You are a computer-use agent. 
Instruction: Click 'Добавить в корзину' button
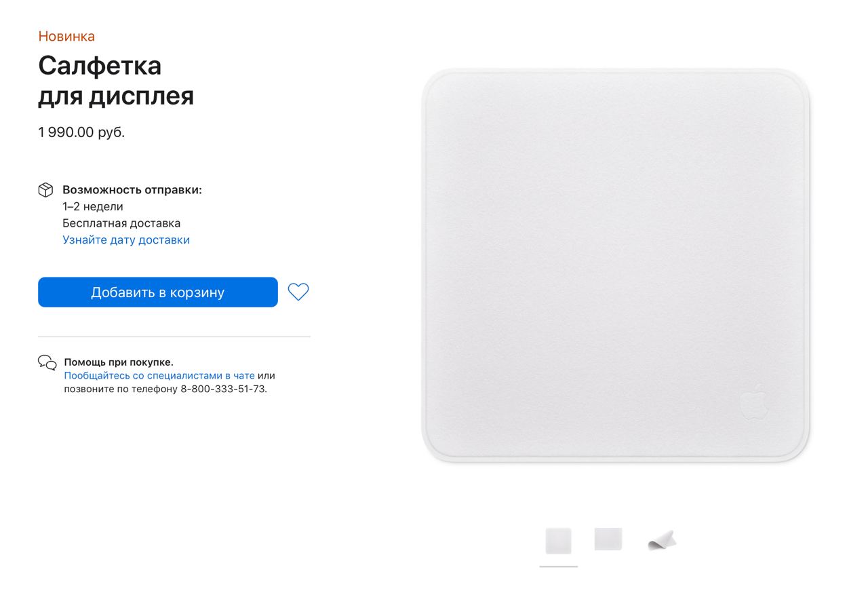click(158, 292)
